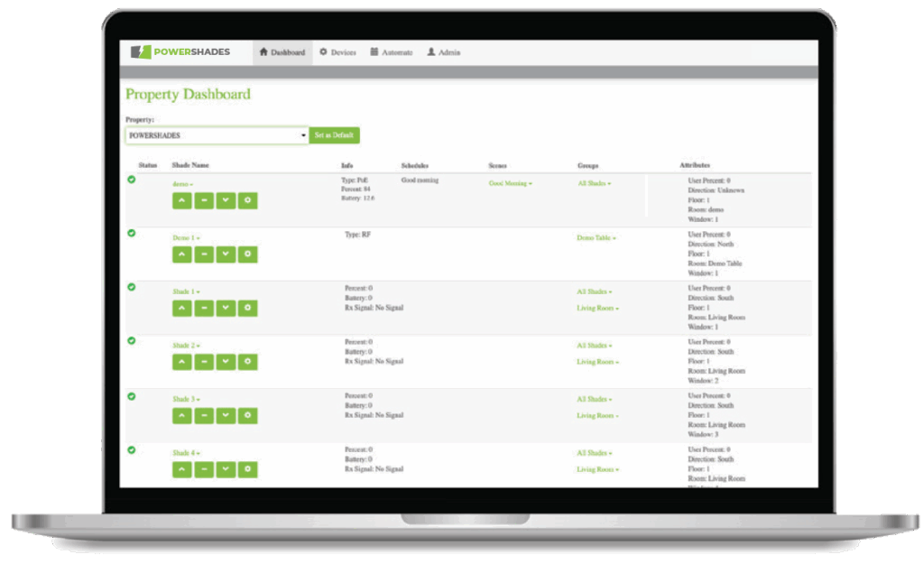Expand the Demo Table group dropdown
This screenshot has width=924, height=564.
[596, 238]
